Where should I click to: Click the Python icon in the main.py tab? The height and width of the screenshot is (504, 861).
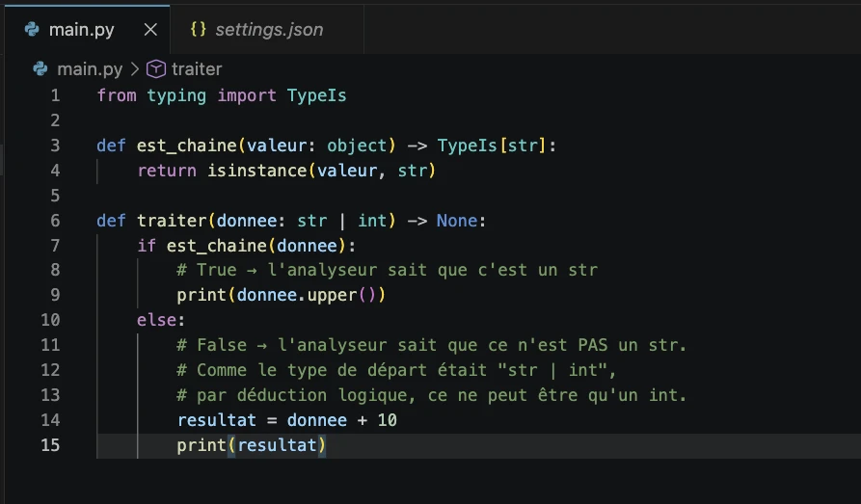coord(33,30)
